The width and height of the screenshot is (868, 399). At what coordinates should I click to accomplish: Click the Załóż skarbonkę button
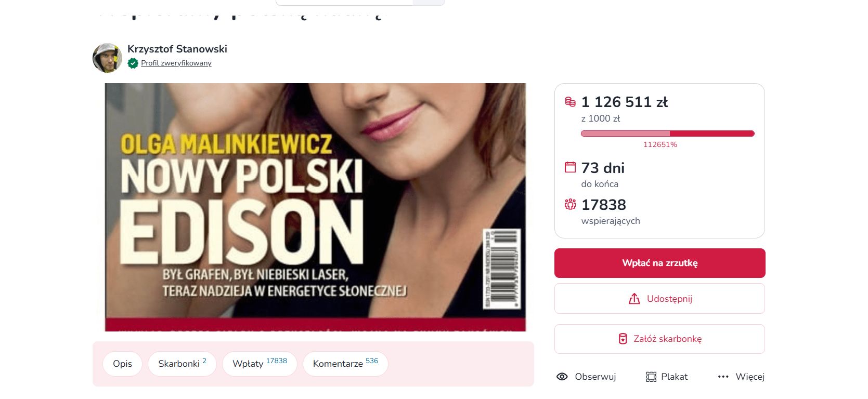659,339
